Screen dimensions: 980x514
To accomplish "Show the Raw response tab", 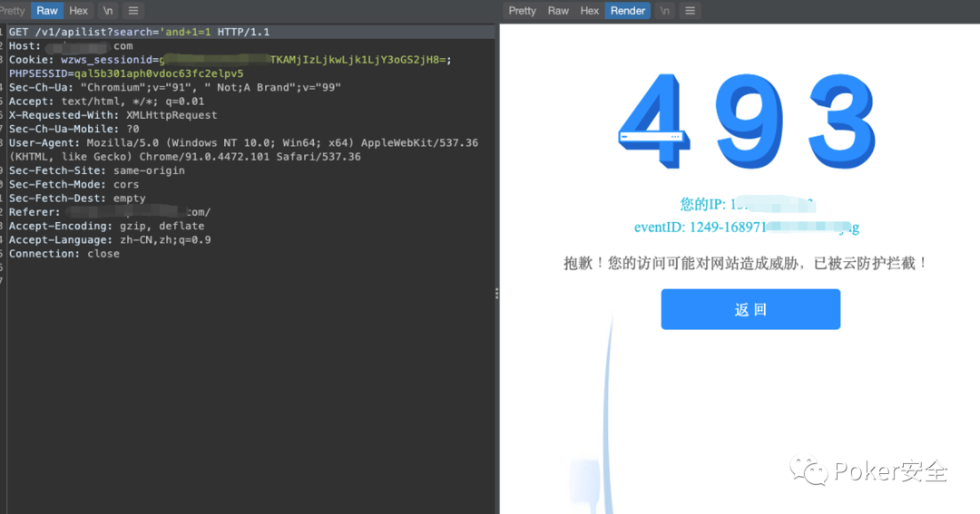I will click(x=558, y=11).
